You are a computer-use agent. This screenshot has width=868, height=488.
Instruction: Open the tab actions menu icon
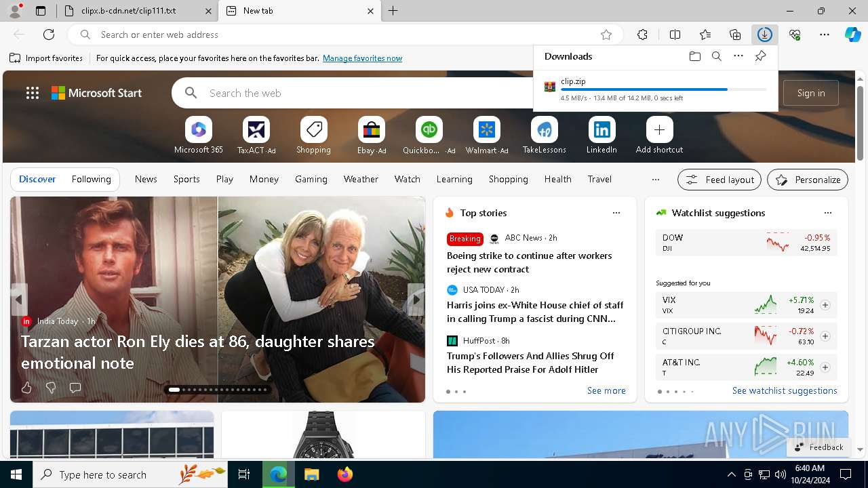(x=41, y=11)
